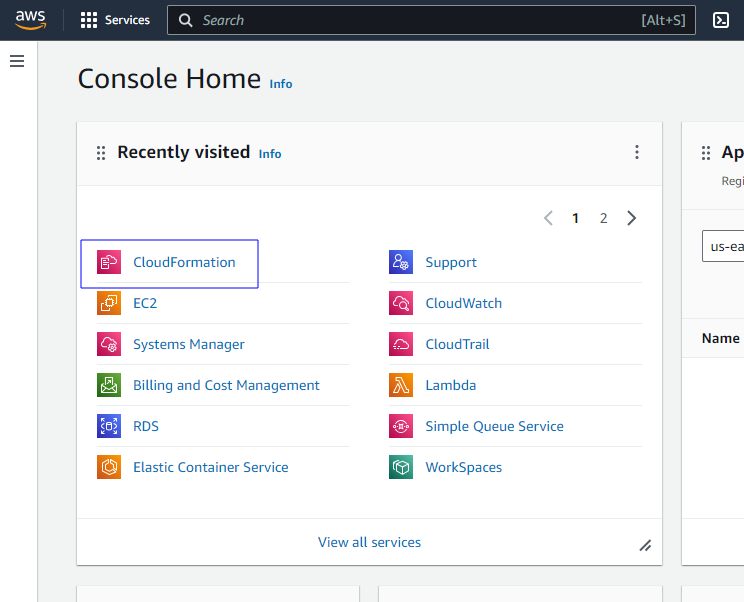Click the widget resize corner handle
Image resolution: width=744 pixels, height=602 pixels.
pos(645,546)
